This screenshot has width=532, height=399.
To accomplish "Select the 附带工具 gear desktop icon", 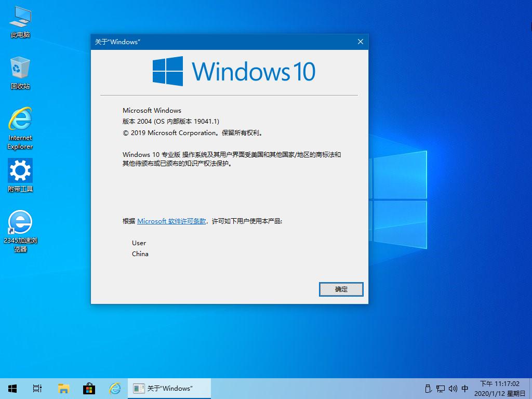I will coord(20,176).
